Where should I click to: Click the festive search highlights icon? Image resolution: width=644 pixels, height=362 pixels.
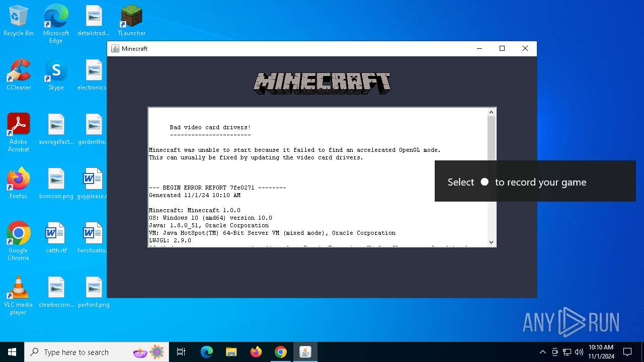(149, 352)
